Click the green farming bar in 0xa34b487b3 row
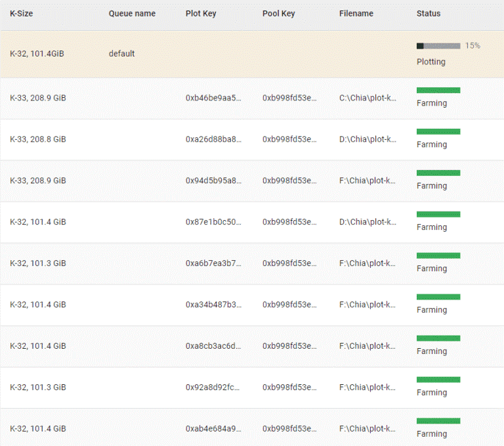Image resolution: width=504 pixels, height=446 pixels. coord(438,297)
